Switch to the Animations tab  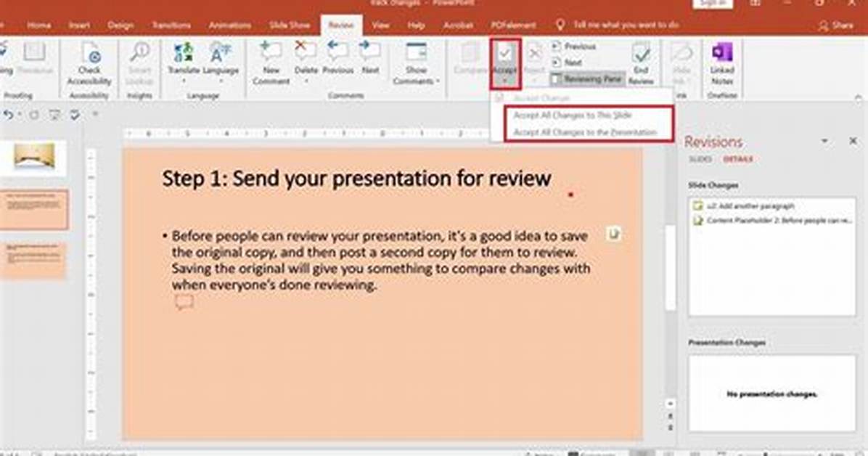pyautogui.click(x=230, y=25)
